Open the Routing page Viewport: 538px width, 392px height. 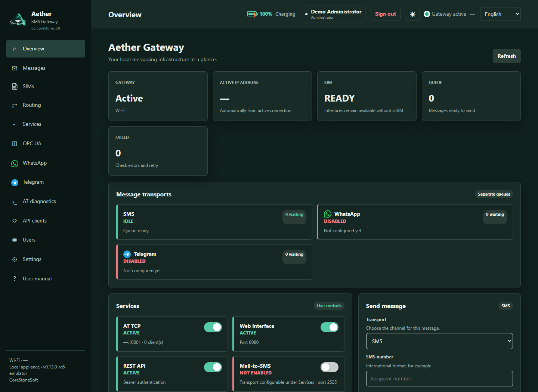46,105
